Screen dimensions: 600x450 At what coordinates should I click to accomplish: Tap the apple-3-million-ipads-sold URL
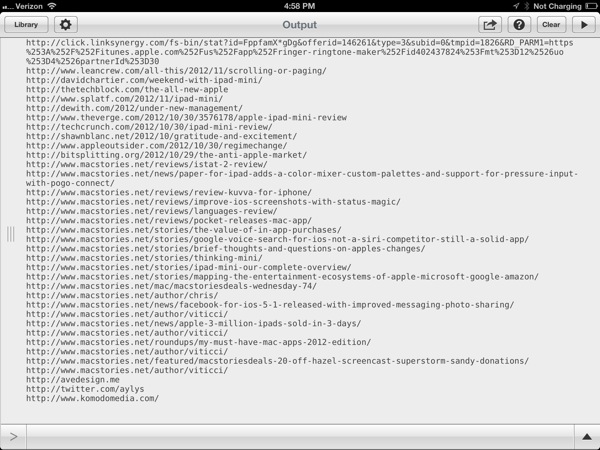tap(194, 324)
